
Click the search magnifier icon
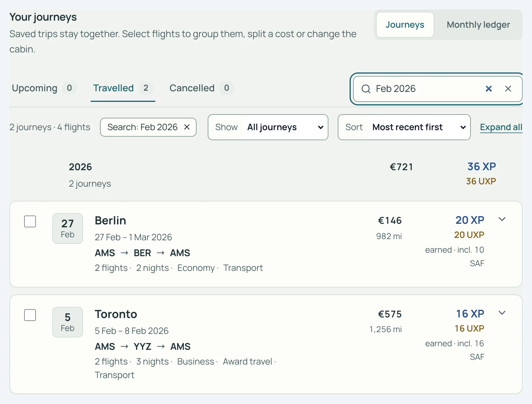[x=366, y=89]
